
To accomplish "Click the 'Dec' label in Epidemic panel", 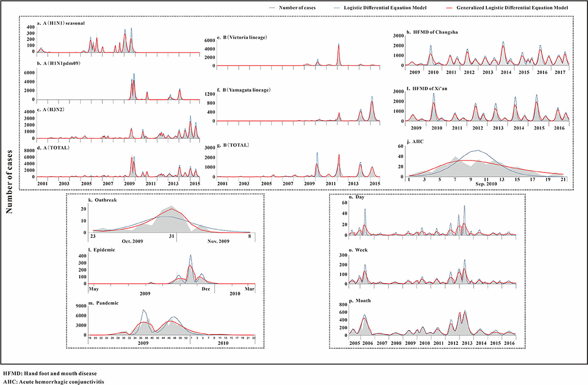I will (206, 289).
